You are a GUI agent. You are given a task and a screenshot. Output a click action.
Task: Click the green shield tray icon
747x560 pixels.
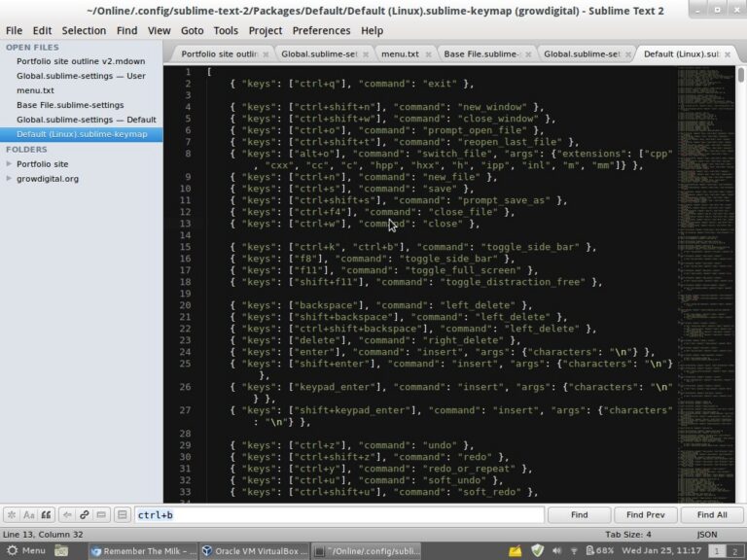pos(537,550)
